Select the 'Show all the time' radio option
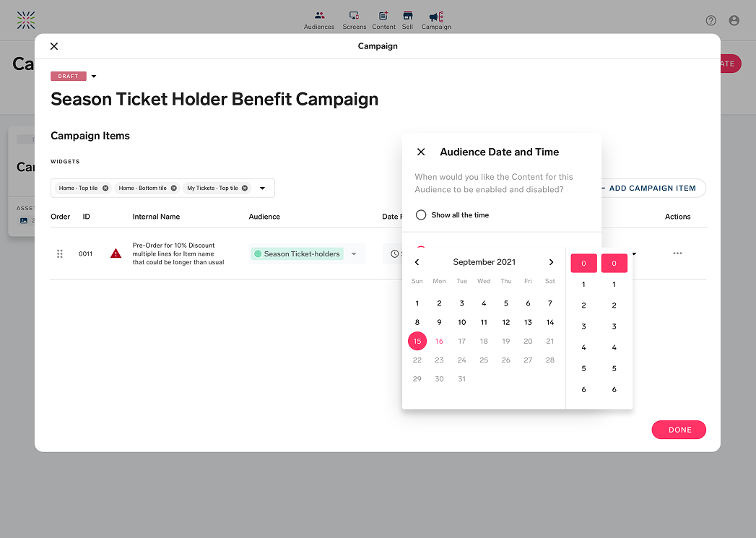756x538 pixels. (x=421, y=215)
